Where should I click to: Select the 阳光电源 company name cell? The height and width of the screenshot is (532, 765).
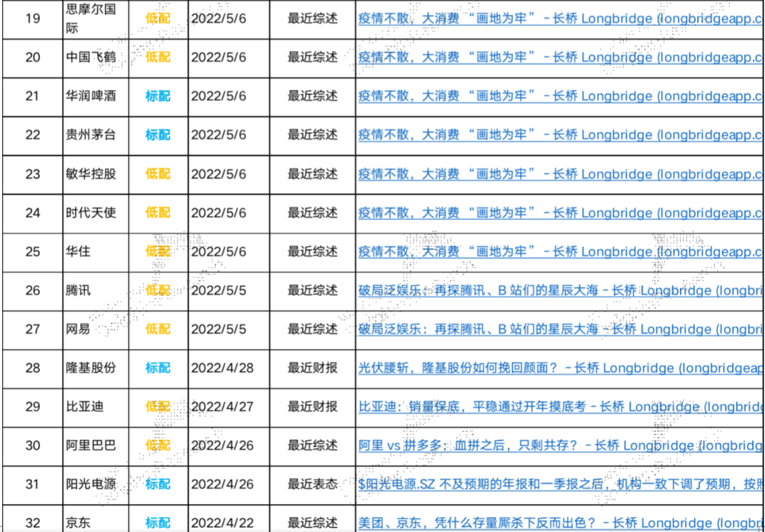96,485
